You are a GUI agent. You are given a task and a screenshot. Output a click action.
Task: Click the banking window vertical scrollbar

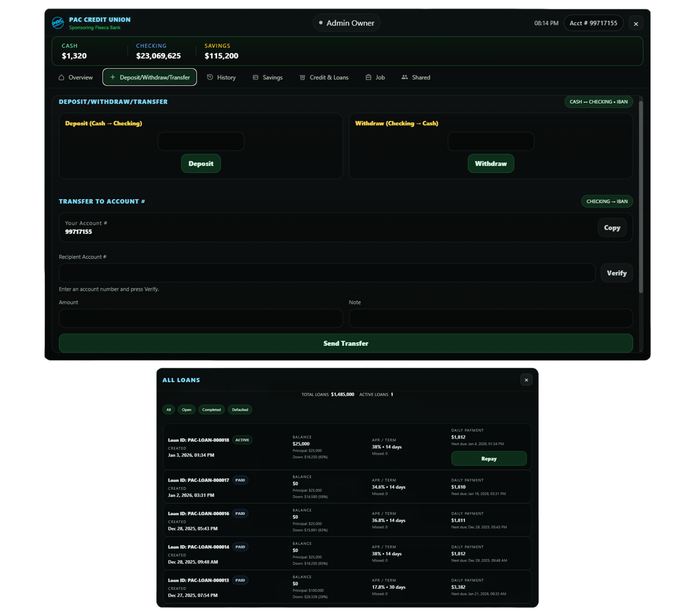(641, 197)
